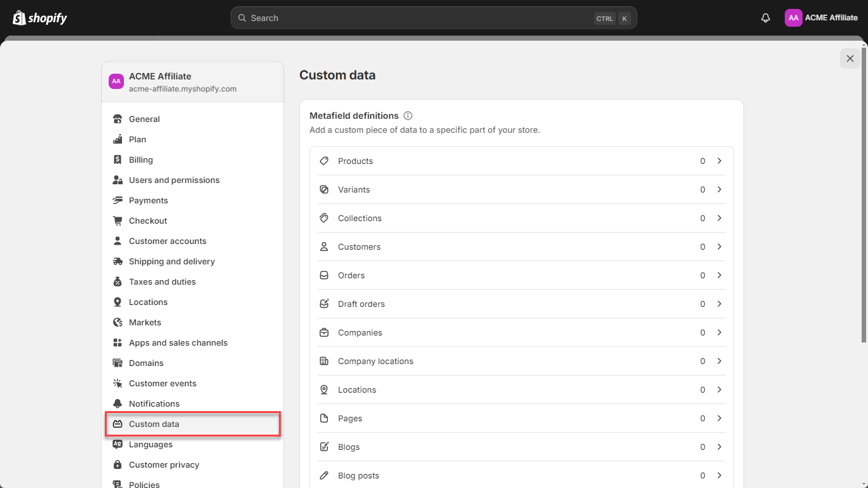Click the Variants row icon
The height and width of the screenshot is (488, 868).
pyautogui.click(x=324, y=189)
